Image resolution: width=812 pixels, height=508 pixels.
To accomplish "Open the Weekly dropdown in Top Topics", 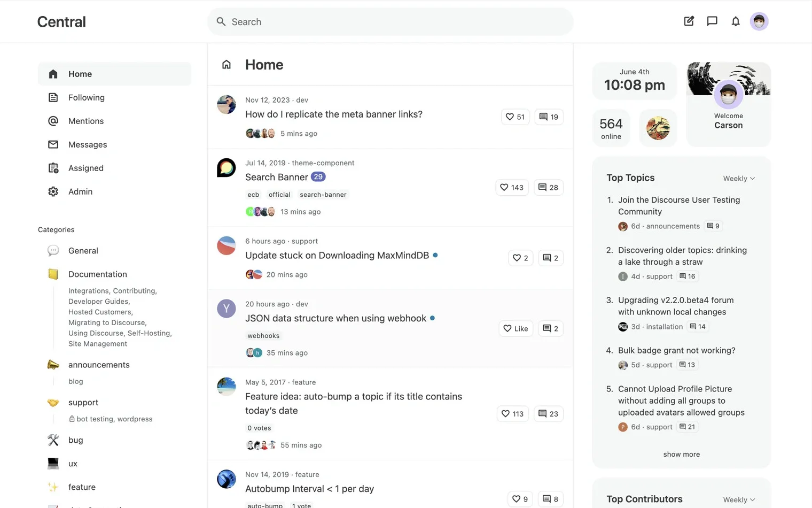I will [x=738, y=178].
